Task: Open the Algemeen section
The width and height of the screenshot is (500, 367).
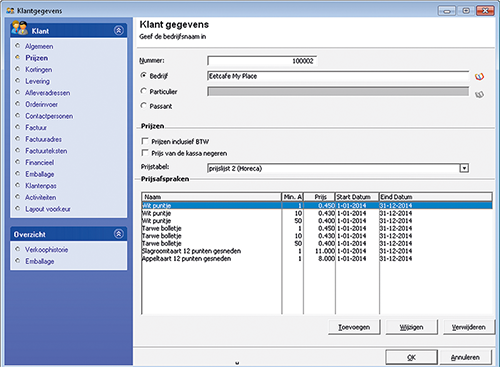Action: click(x=39, y=46)
